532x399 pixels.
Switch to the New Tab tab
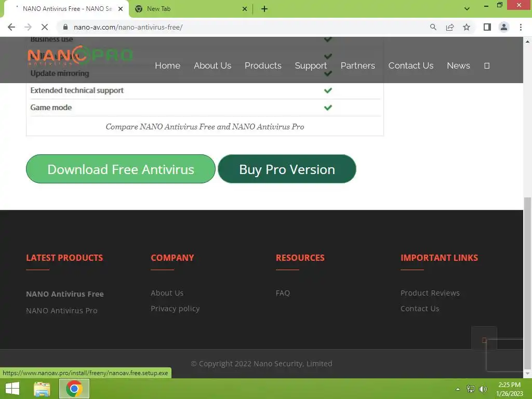point(191,9)
